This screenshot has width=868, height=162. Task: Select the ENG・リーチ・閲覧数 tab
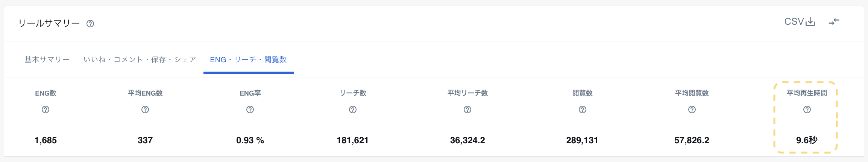point(248,60)
